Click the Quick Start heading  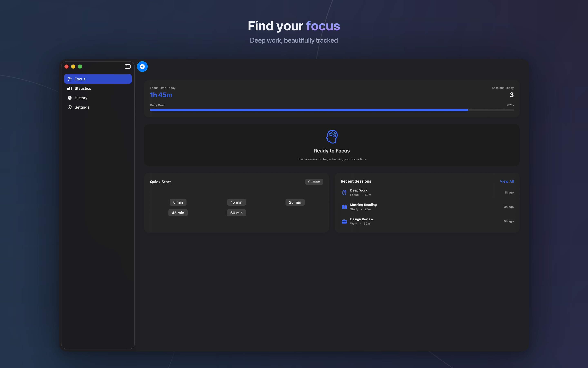click(160, 182)
